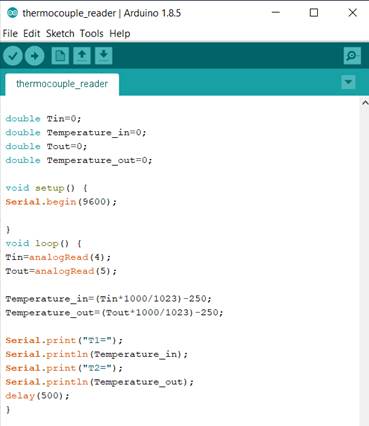Upload sketch with the arrow button

34,56
